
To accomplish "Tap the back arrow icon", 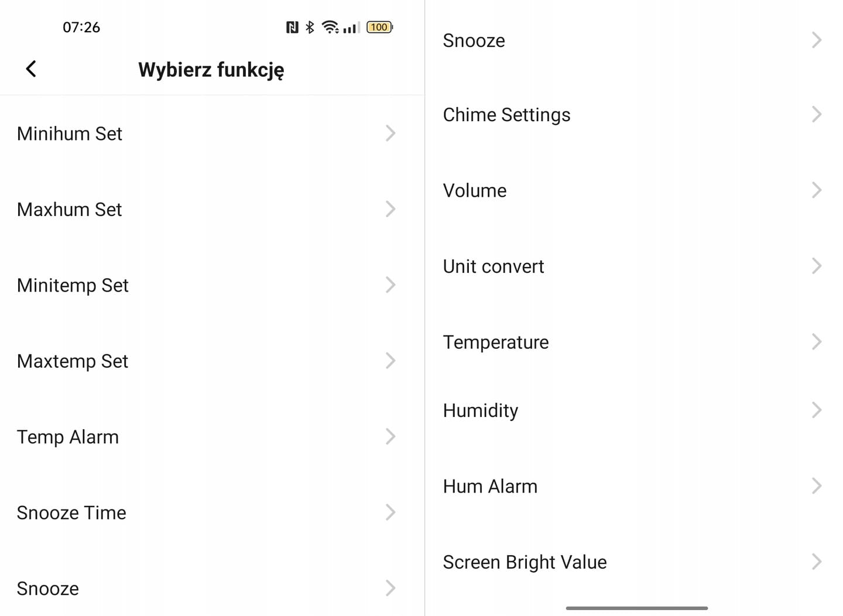I will click(31, 69).
